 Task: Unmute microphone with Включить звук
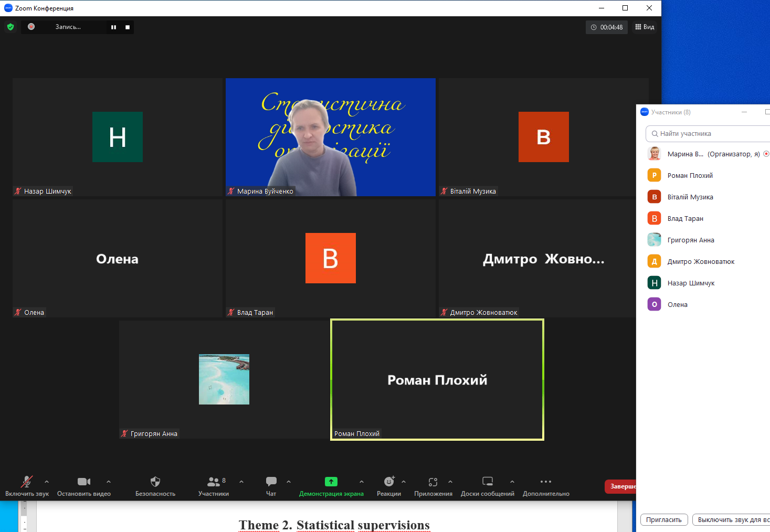click(x=27, y=481)
